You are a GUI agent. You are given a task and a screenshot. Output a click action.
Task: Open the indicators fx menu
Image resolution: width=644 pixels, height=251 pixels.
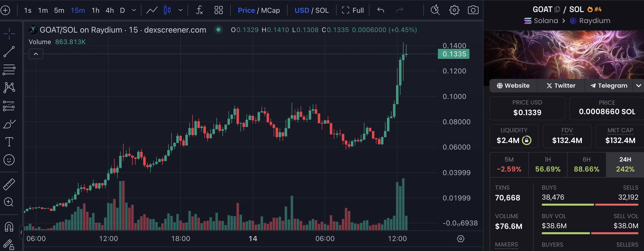coord(199,10)
